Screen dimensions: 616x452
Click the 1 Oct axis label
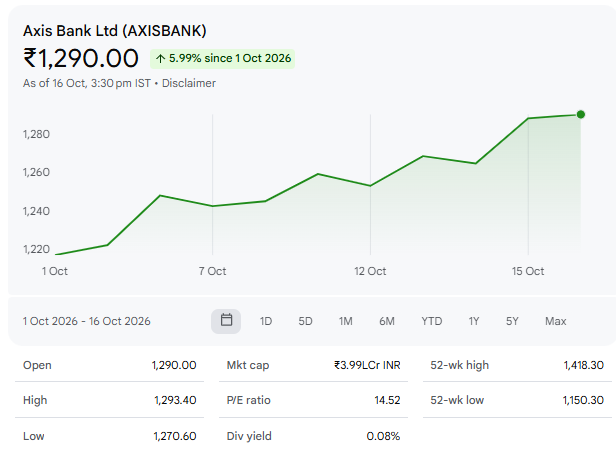55,271
